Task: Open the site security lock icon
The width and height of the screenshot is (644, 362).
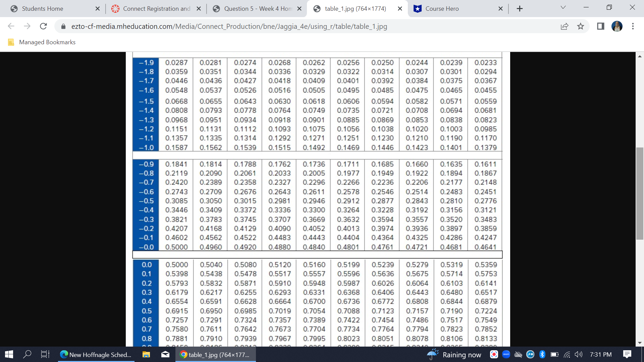Action: click(63, 26)
